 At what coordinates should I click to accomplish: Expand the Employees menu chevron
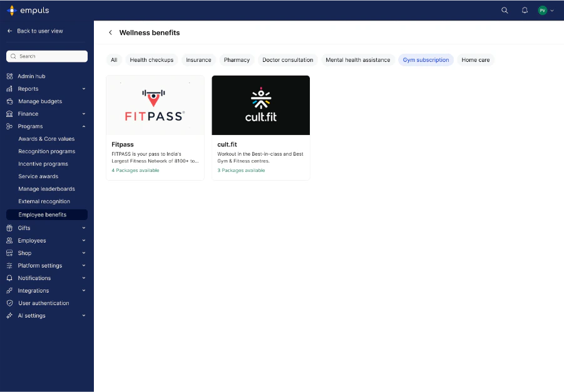84,240
